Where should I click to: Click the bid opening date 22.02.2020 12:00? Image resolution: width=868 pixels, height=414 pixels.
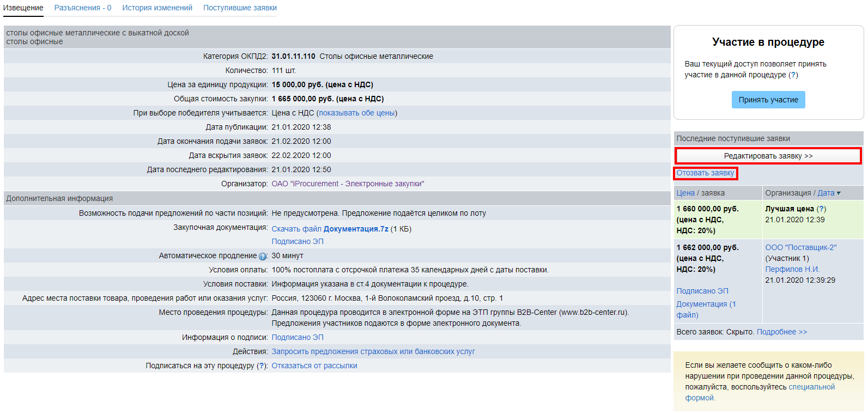[x=301, y=155]
